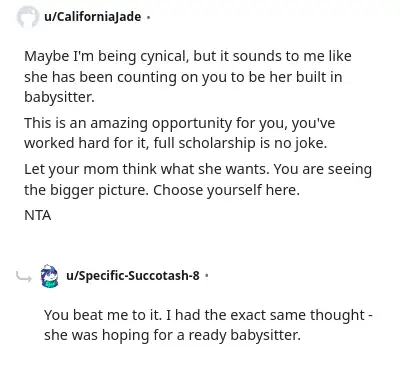The image size is (400, 371).
Task: Select the 'Maybe I'm being cynical' paragraph
Action: pos(188,77)
